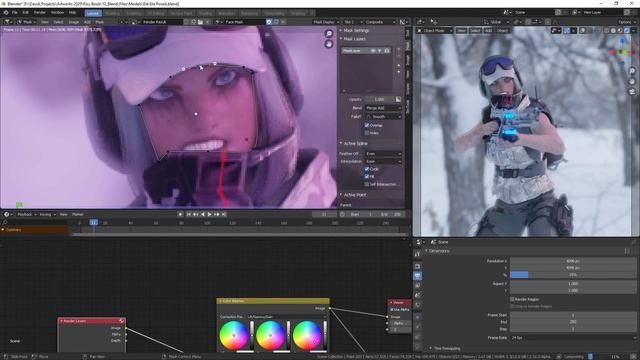Screen dimensions: 640x360
Task: Click the zoom magnifier in image editor
Action: point(329,33)
